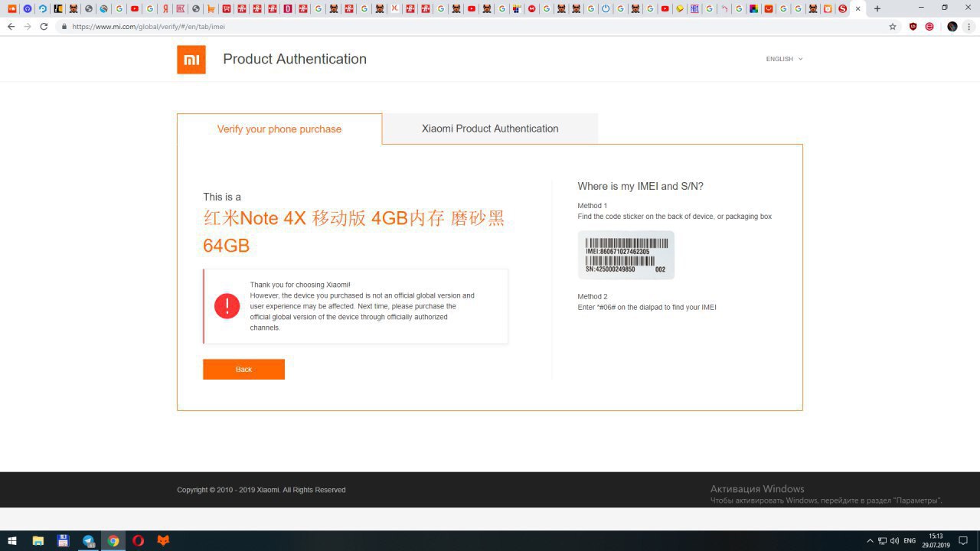Click the volume speaker tray icon
Viewport: 980px width, 551px height.
pyautogui.click(x=894, y=540)
